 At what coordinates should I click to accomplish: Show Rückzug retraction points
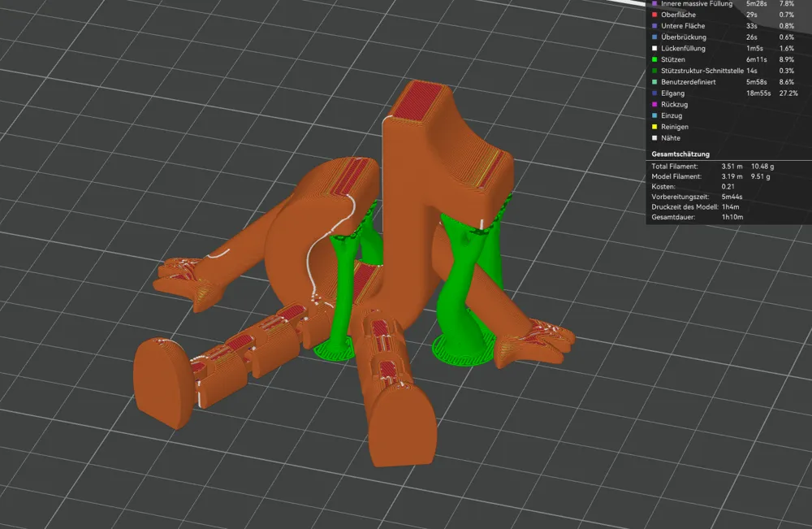coord(674,105)
